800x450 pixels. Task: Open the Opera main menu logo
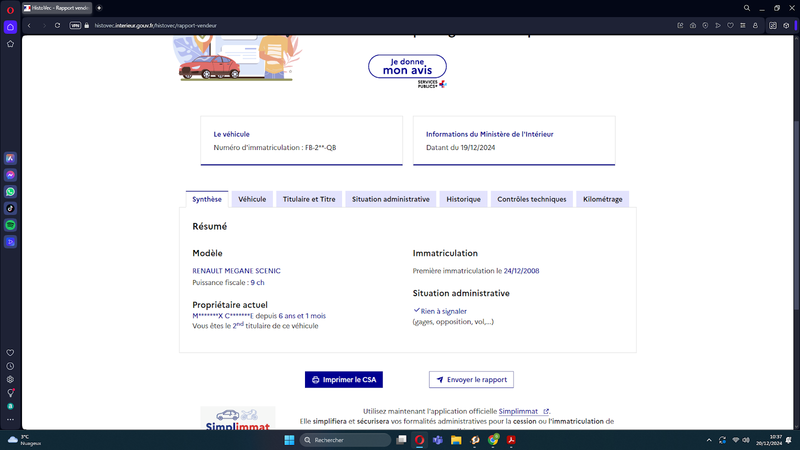pyautogui.click(x=10, y=10)
